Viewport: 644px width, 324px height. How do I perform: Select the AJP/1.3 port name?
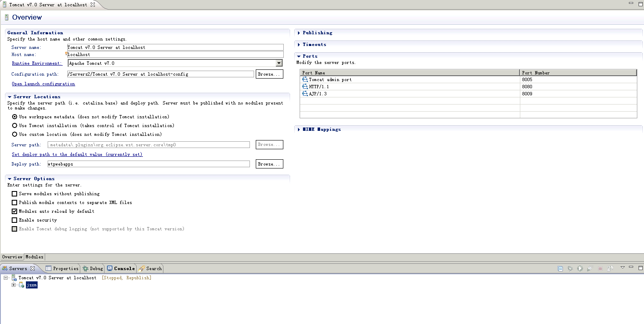[318, 94]
